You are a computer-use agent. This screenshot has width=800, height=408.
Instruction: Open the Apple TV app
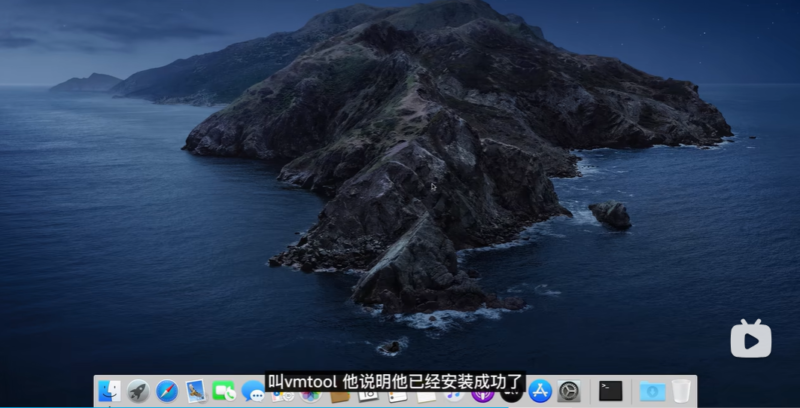point(512,397)
